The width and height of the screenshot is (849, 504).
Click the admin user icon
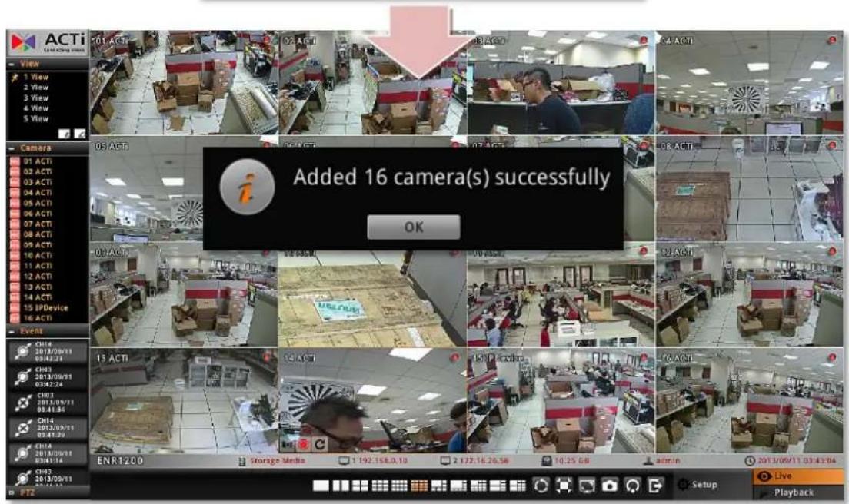pos(648,461)
